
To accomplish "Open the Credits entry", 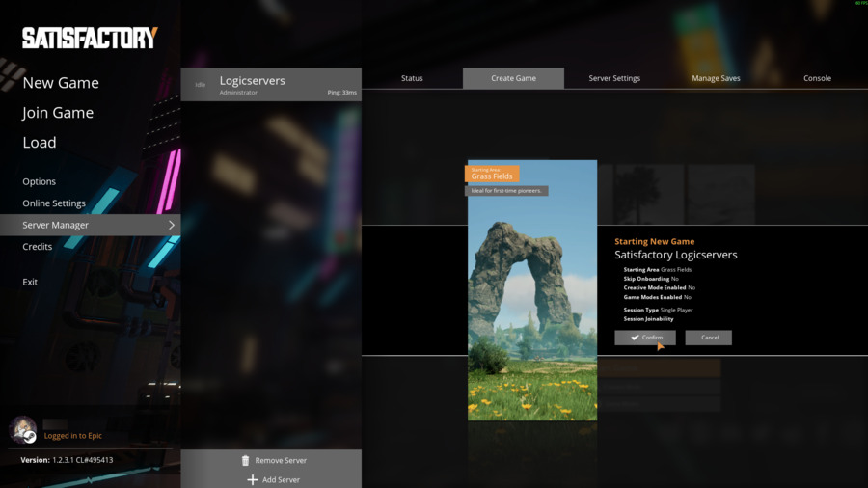I will (37, 247).
